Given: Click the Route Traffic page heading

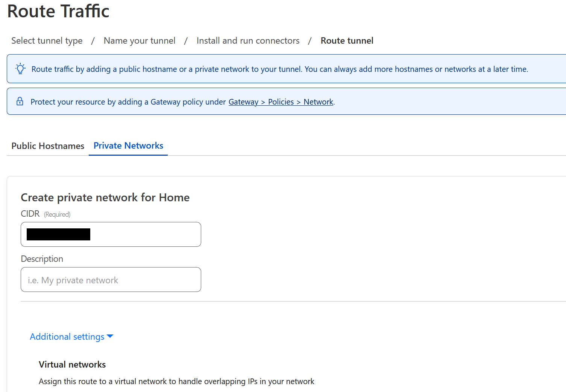Looking at the screenshot, I should 58,11.
